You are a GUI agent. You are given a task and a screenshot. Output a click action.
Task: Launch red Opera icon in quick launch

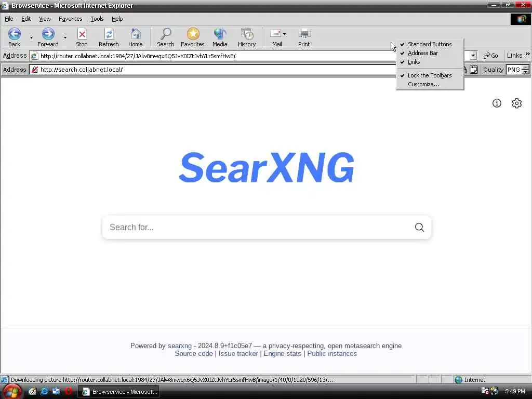pos(68,391)
